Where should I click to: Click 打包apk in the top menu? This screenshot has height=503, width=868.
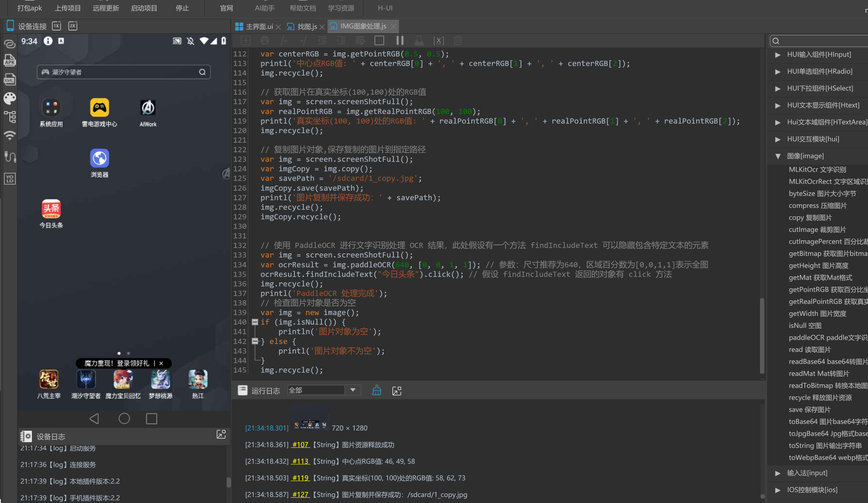coord(30,8)
